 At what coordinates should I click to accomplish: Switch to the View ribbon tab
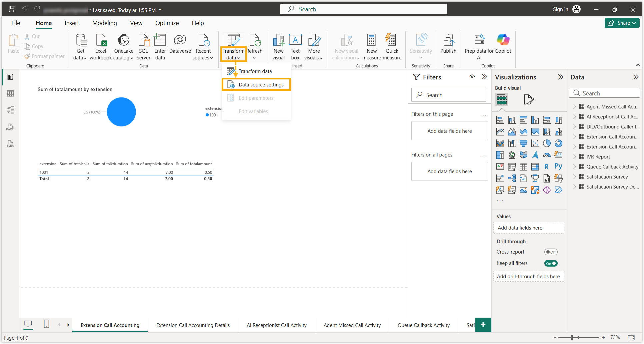point(136,23)
